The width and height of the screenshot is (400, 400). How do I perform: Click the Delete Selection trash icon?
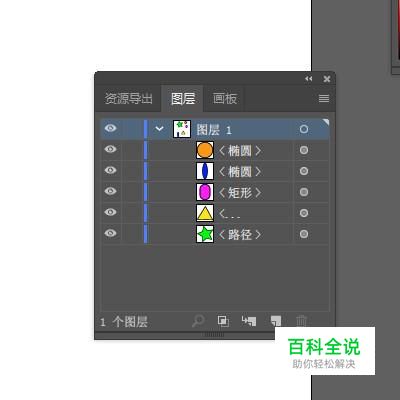[x=301, y=321]
